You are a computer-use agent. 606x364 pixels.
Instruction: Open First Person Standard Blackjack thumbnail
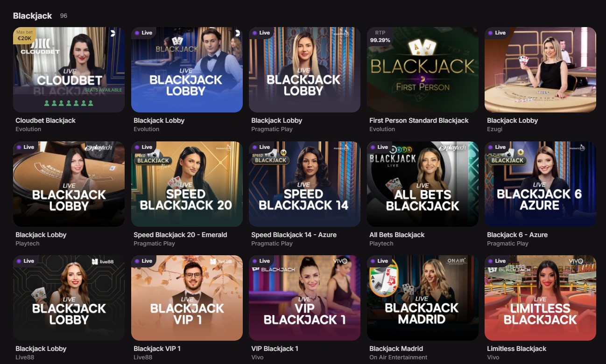pos(423,70)
